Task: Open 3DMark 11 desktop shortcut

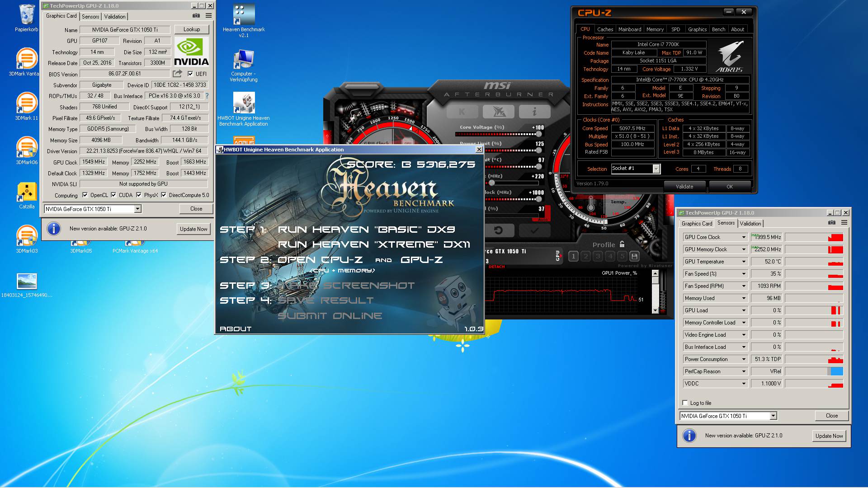Action: [27, 106]
